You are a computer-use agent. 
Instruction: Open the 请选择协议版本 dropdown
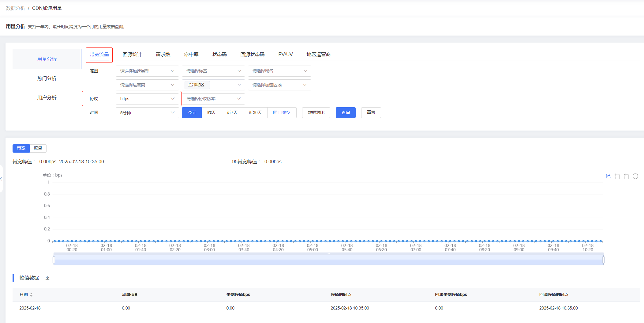[x=213, y=99]
